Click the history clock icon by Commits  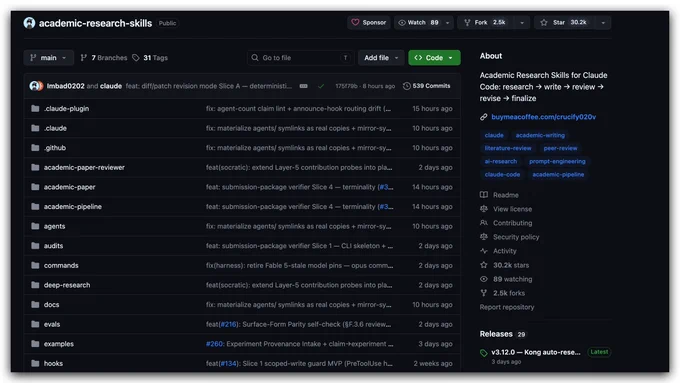coord(406,86)
